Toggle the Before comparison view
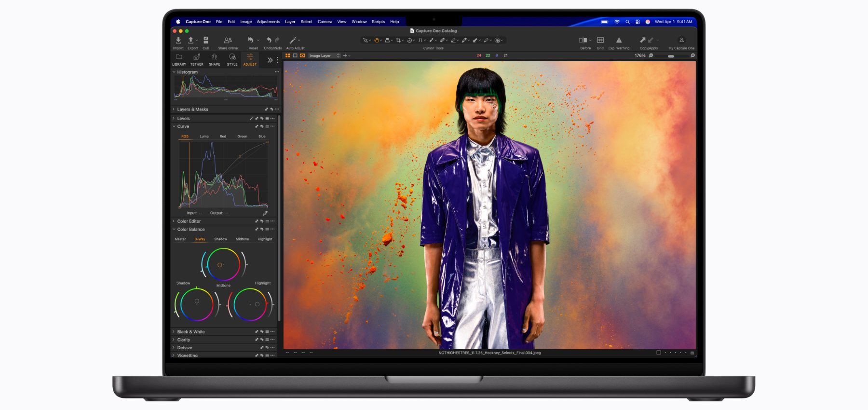The width and height of the screenshot is (868, 410). [583, 41]
